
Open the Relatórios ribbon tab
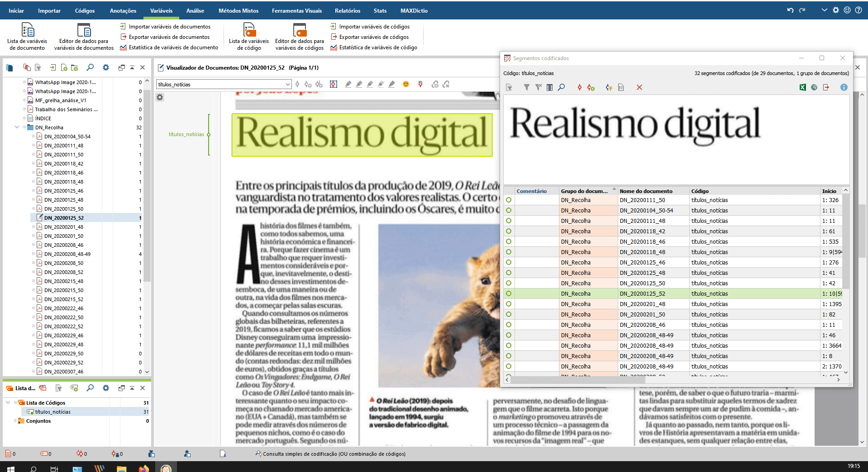coord(348,10)
